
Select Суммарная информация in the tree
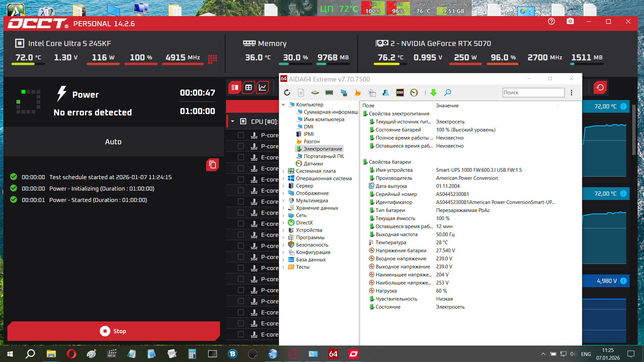331,112
